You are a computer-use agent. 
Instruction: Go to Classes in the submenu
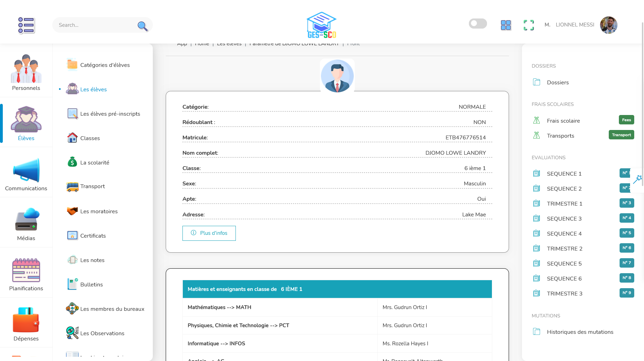pyautogui.click(x=90, y=138)
